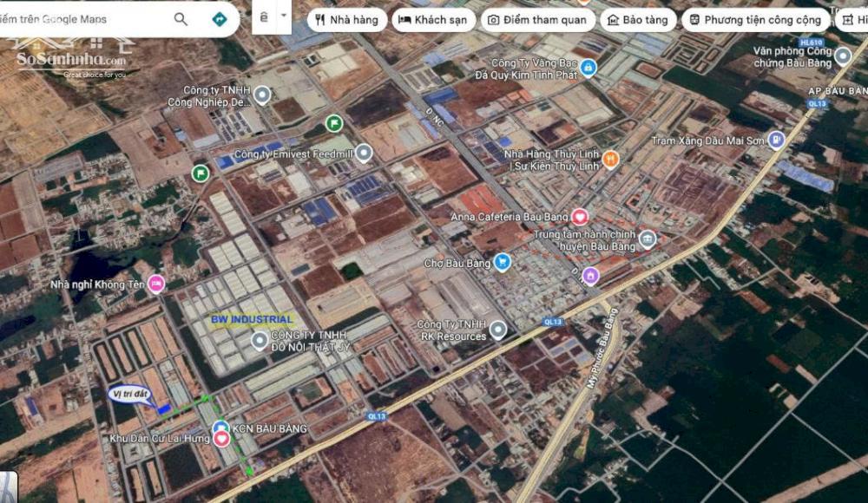
Task: Select the Công Ty TNHH RK Resources pin
Action: [497, 330]
